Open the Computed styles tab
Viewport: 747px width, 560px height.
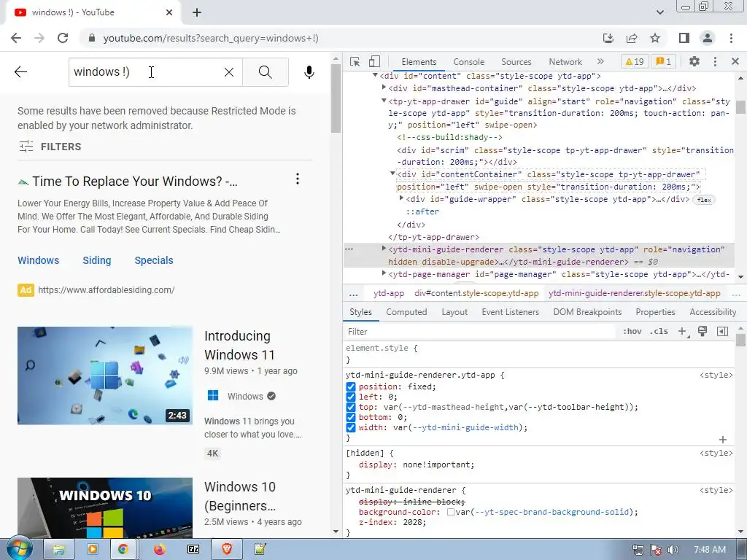coord(406,312)
